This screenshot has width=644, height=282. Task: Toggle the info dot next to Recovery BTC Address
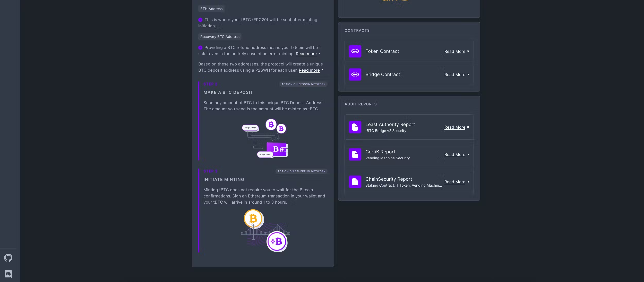[201, 47]
